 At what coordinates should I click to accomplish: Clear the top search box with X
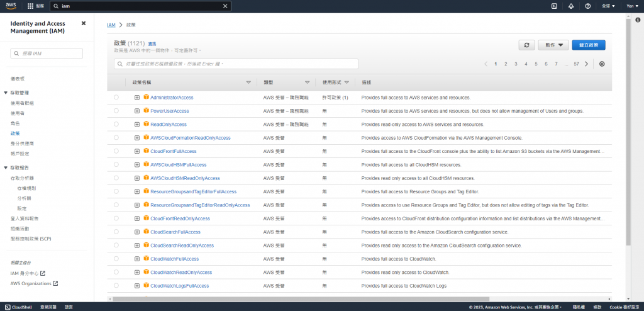[x=225, y=6]
